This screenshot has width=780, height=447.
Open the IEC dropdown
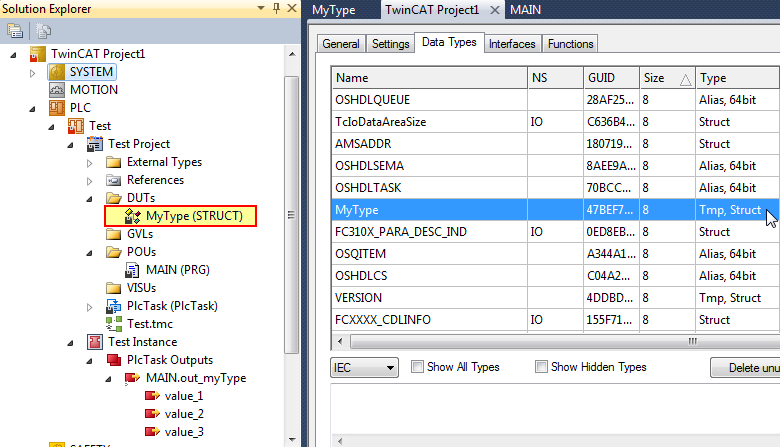(364, 368)
